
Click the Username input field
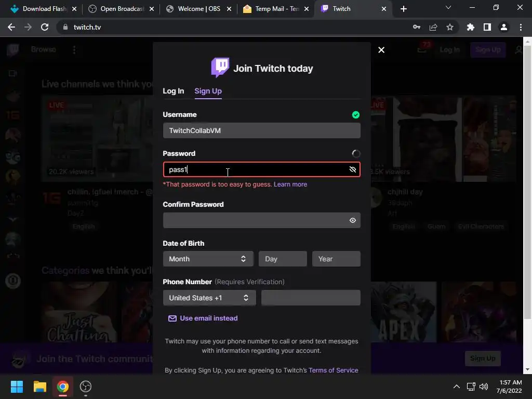coord(262,130)
